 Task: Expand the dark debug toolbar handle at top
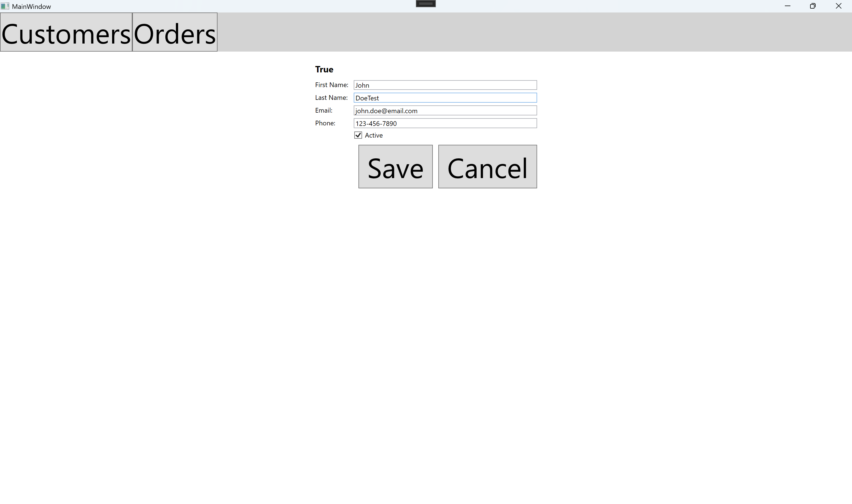pos(426,4)
